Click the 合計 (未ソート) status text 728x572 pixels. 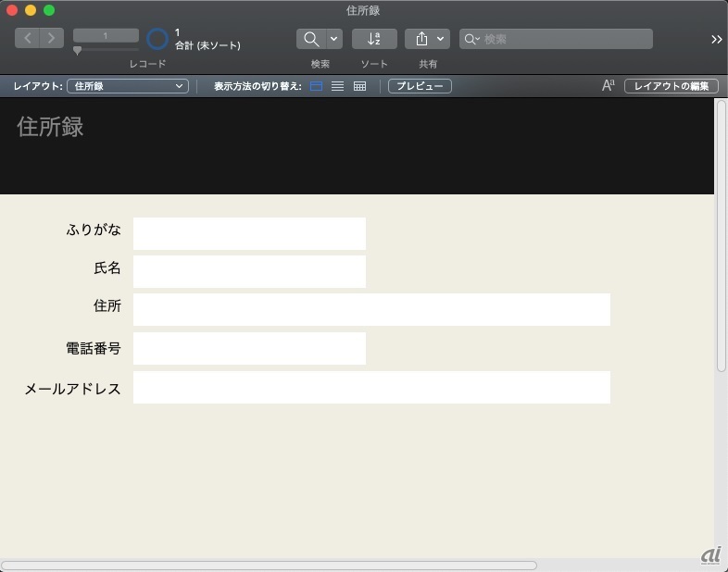point(208,45)
